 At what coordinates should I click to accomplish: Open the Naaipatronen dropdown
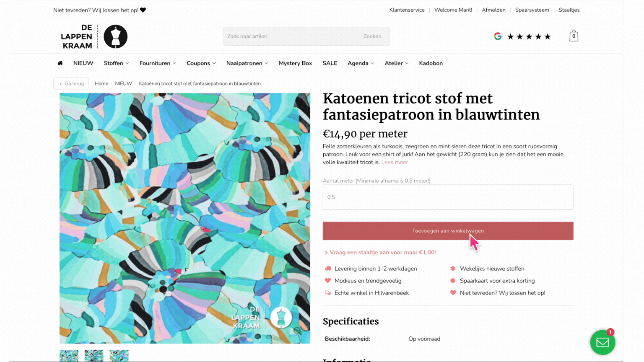click(x=247, y=63)
